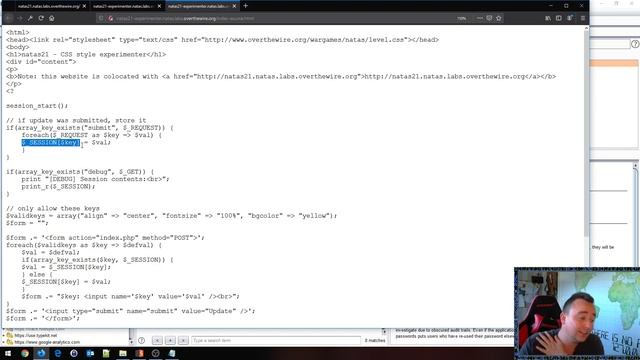Open the round OBS-style taskbar icon
Image resolution: width=640 pixels, height=360 pixels.
pyautogui.click(x=156, y=353)
